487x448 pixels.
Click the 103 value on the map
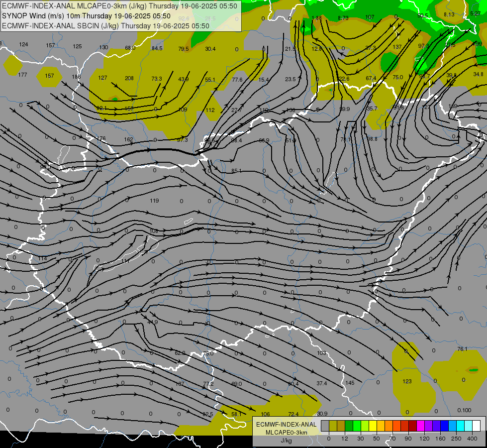click(x=321, y=353)
